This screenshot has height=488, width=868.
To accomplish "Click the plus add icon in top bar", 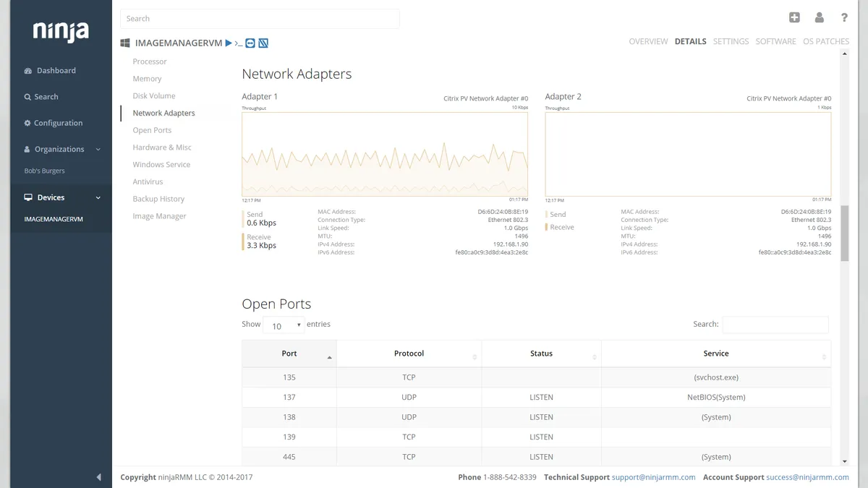I will point(794,18).
